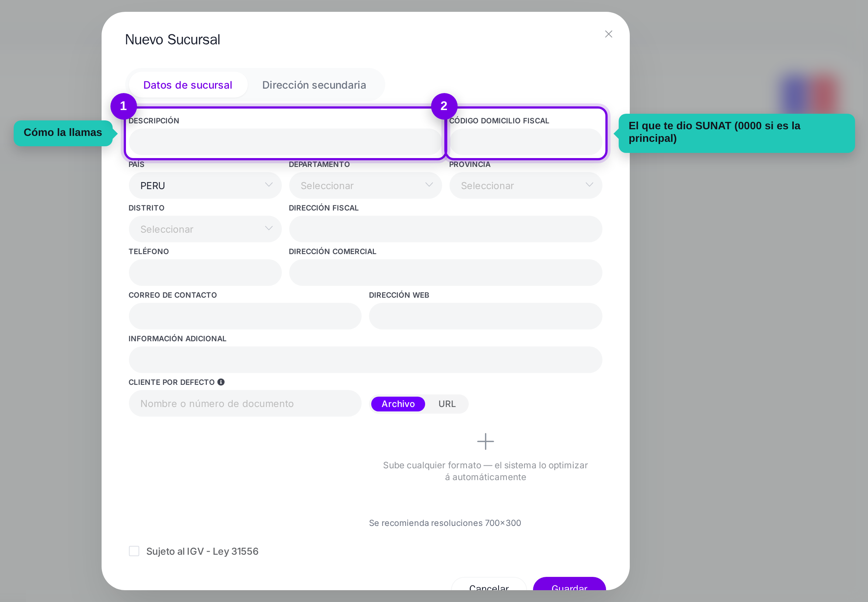
Task: Expand the Departamento dropdown
Action: pos(365,185)
